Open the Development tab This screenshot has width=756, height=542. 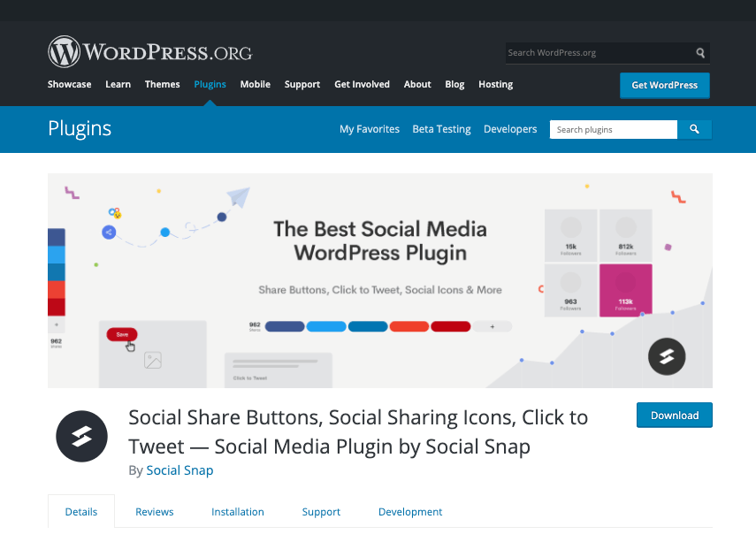[410, 512]
